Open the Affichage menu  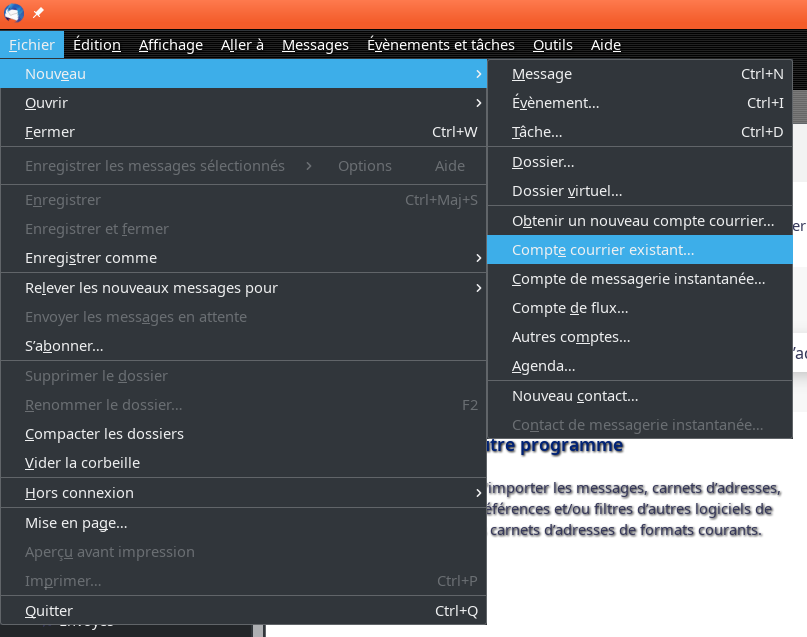point(170,44)
